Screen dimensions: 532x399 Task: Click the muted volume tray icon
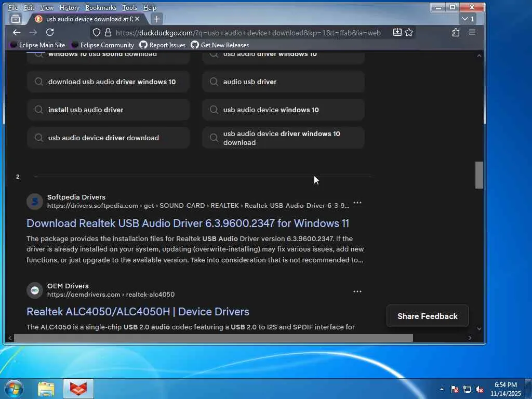480,389
